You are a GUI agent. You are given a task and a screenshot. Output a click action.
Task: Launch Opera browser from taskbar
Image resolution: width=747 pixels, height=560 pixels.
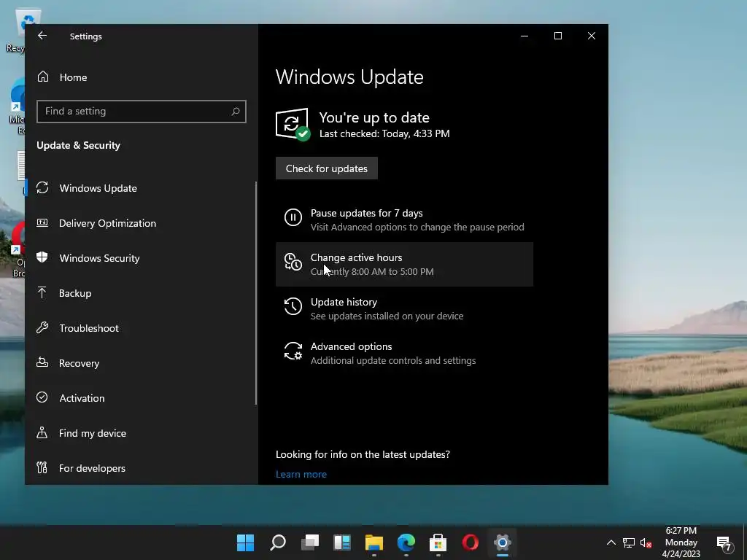tap(471, 542)
